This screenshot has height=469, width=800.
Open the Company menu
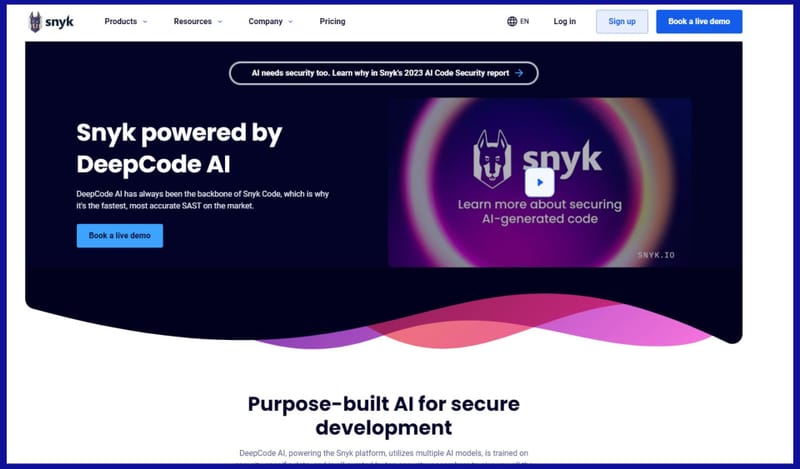point(265,21)
